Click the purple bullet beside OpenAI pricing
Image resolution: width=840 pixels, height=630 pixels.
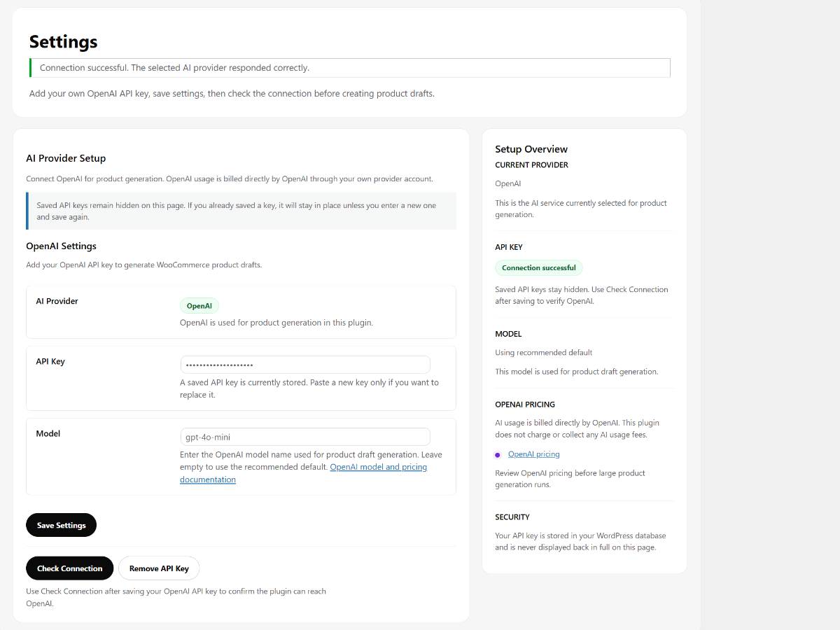click(498, 455)
